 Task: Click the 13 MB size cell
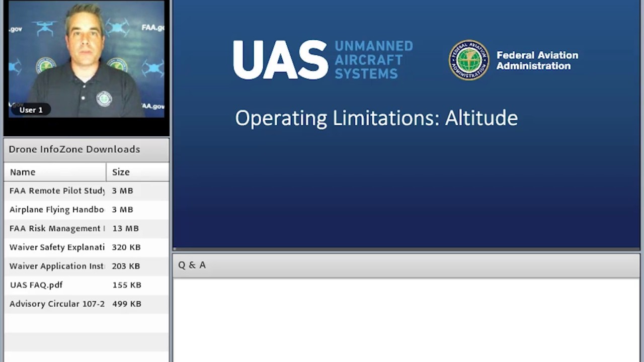[125, 228]
